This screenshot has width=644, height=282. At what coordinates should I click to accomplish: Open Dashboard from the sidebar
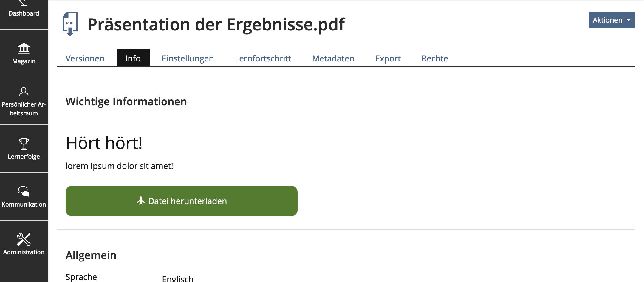pyautogui.click(x=24, y=13)
